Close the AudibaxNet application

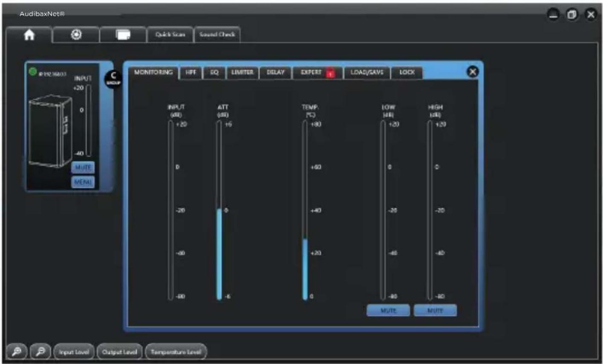click(x=591, y=14)
